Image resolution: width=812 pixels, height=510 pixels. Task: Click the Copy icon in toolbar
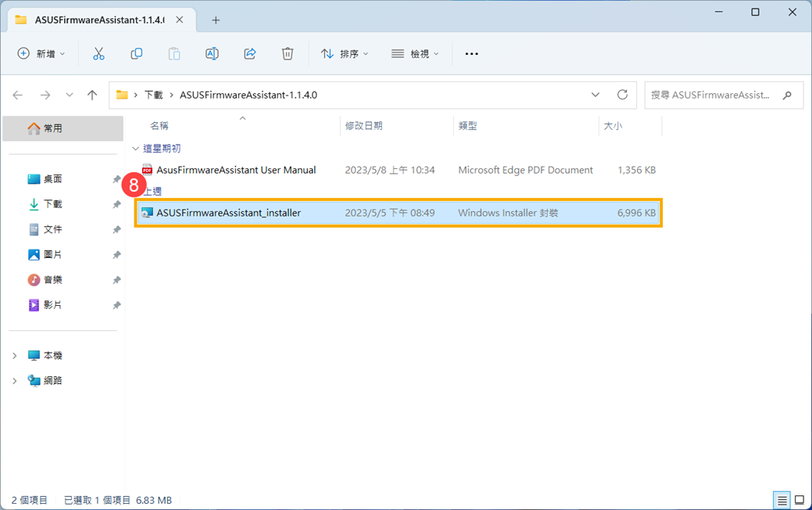click(x=136, y=54)
